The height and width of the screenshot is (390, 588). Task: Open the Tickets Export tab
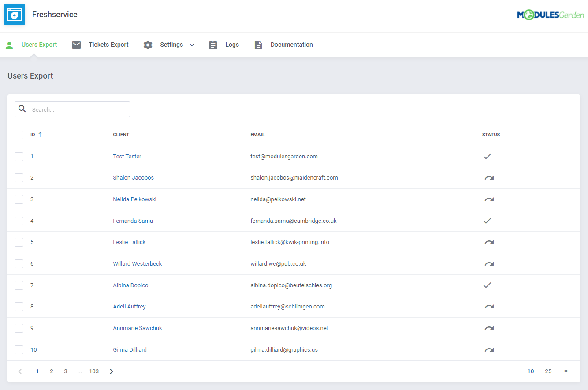click(108, 45)
